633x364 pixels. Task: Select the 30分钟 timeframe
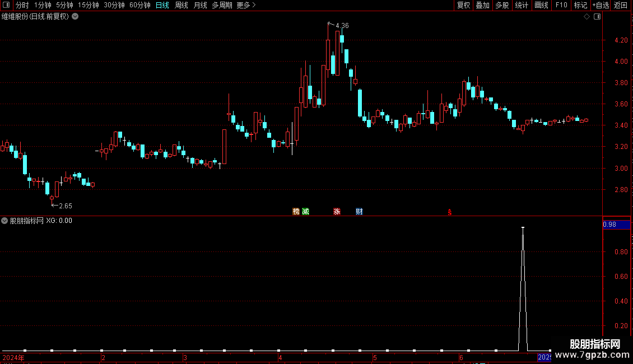pos(114,5)
